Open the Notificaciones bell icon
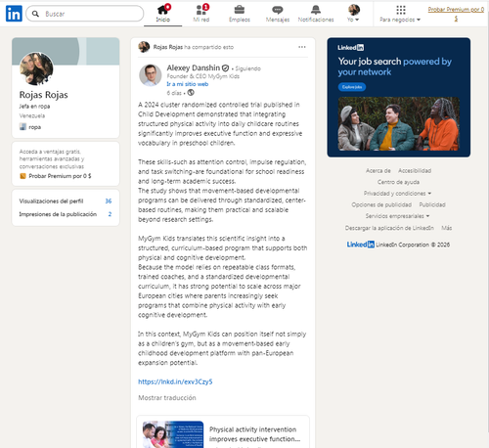This screenshot has height=448, width=489. coord(316,10)
